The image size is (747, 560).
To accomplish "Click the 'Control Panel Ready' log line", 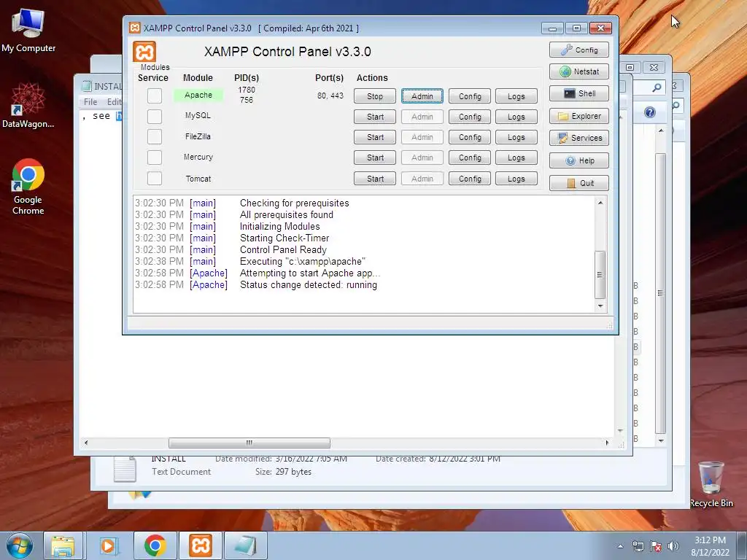I will tap(283, 249).
